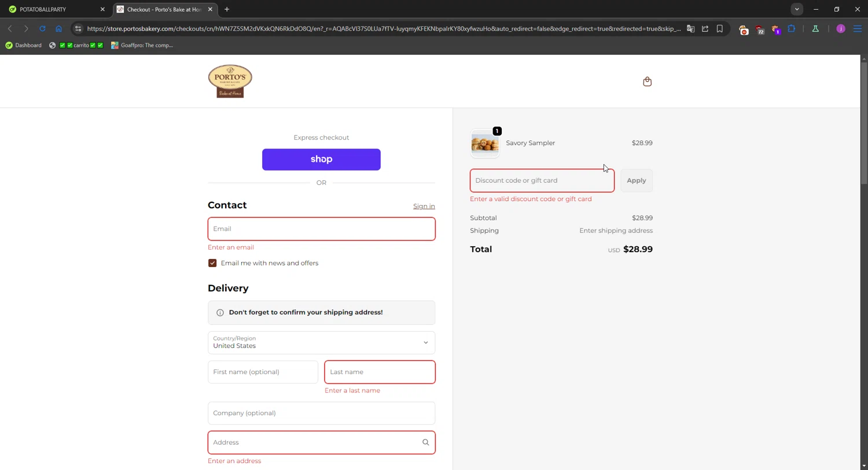Focus the Discount code or gift card field
Viewport: 868px width, 470px height.
coord(542,180)
